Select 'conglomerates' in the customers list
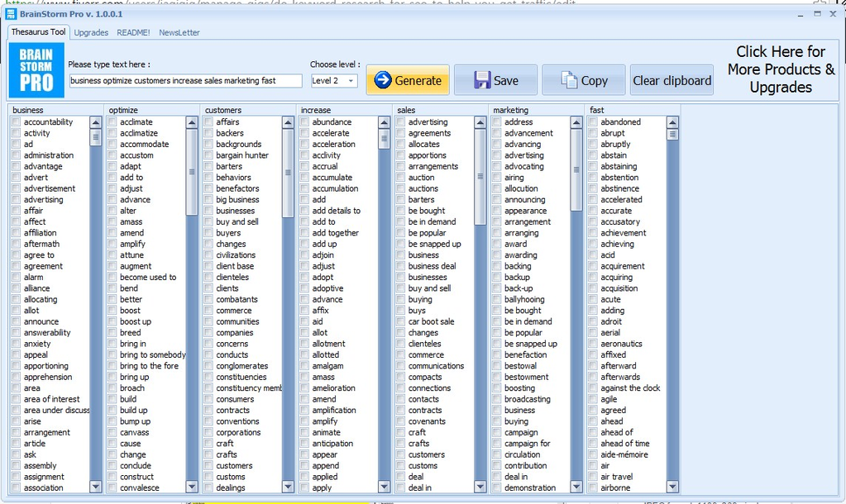Screen dimensions: 846x504 (241, 366)
